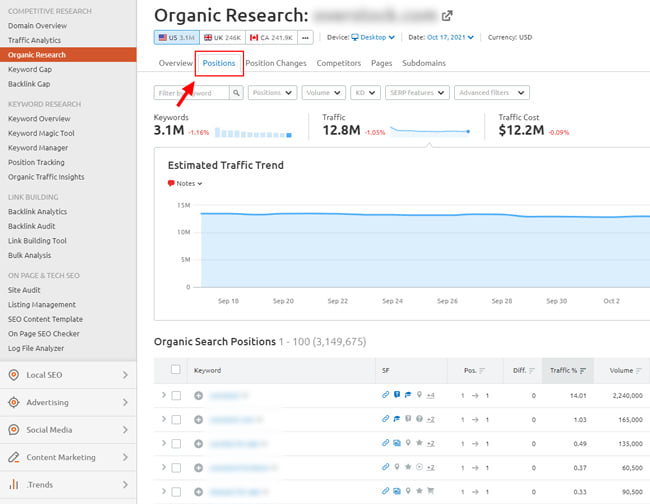Screen dimensions: 650x504
Task: Add keyword with plus icon, 60,500 row
Action: [x=199, y=468]
